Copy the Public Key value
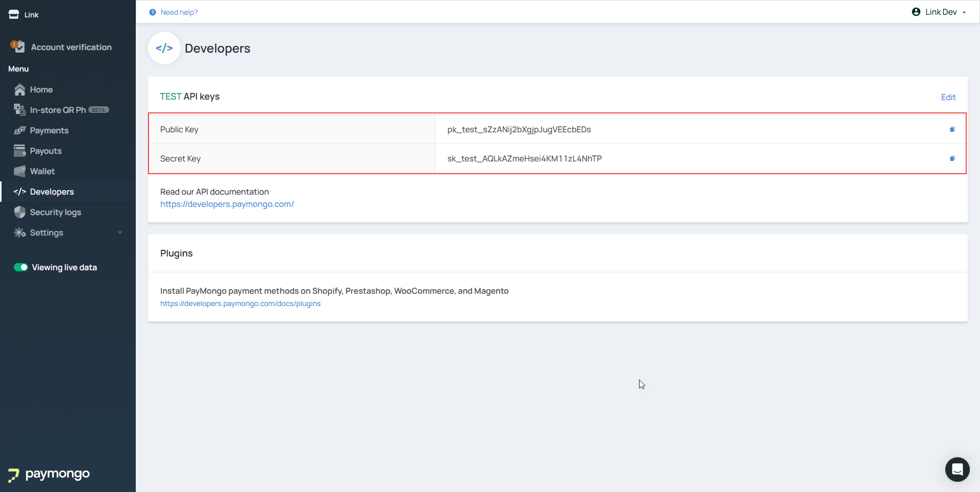 tap(952, 130)
